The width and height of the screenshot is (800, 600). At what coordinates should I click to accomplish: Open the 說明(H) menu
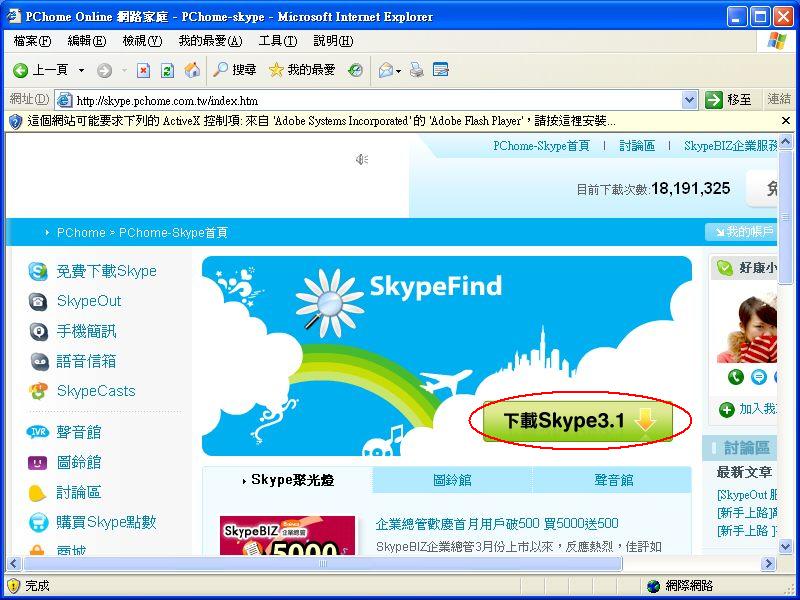333,41
